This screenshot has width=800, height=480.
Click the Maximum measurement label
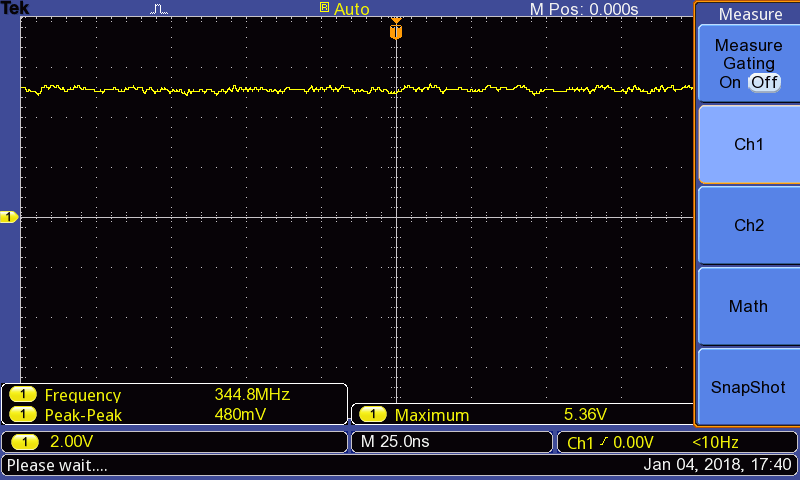point(432,415)
